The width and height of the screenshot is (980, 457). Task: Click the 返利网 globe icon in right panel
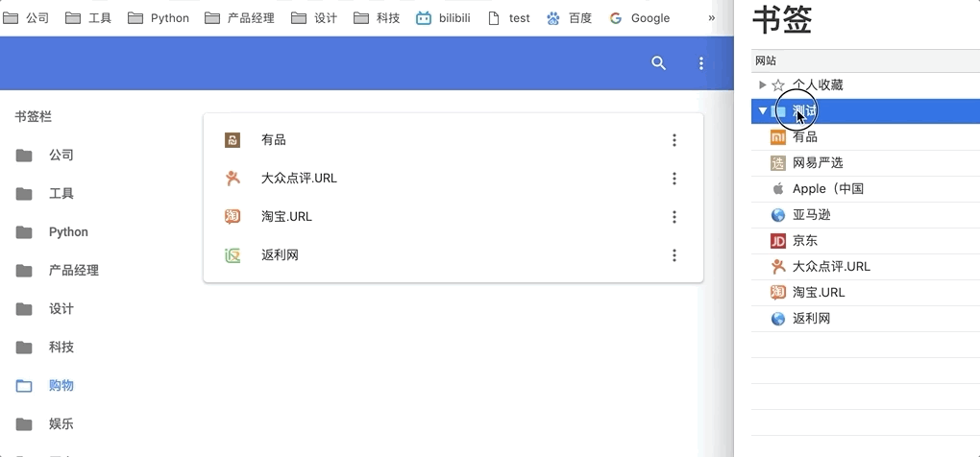pyautogui.click(x=778, y=319)
